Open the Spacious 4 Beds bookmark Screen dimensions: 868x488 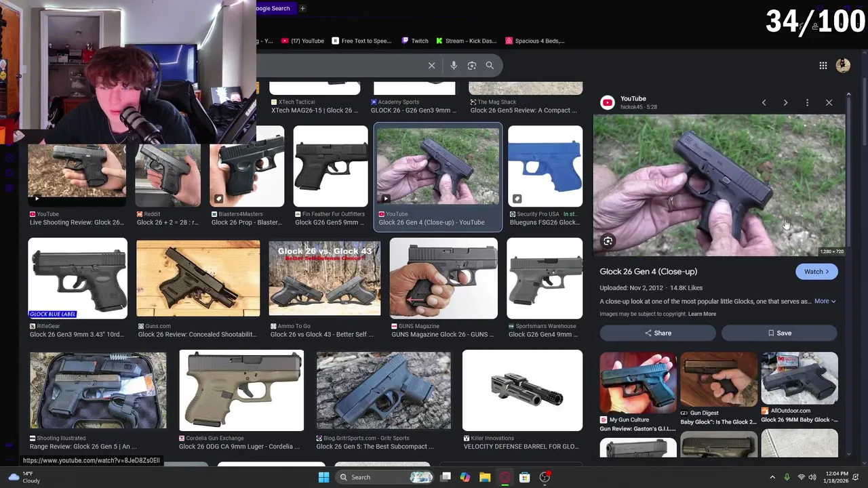click(535, 41)
